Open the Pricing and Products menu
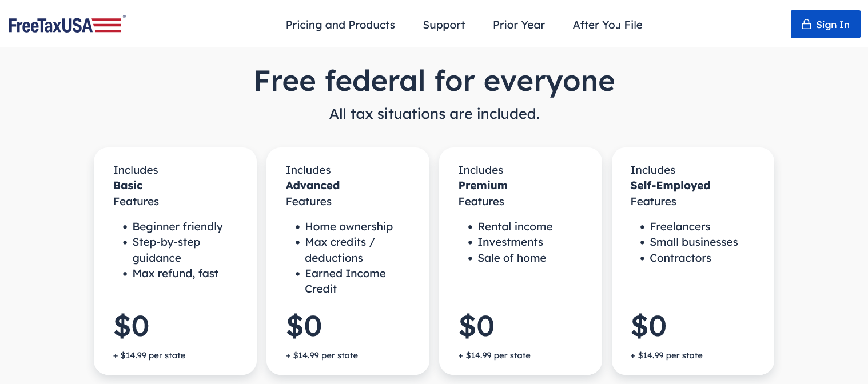Viewport: 868px width, 384px height. [340, 25]
